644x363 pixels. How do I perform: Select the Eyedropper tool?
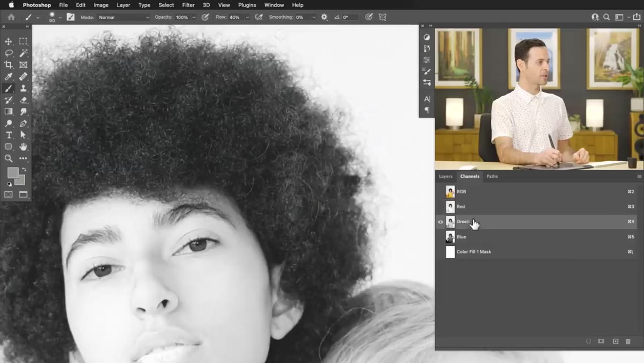tap(9, 77)
